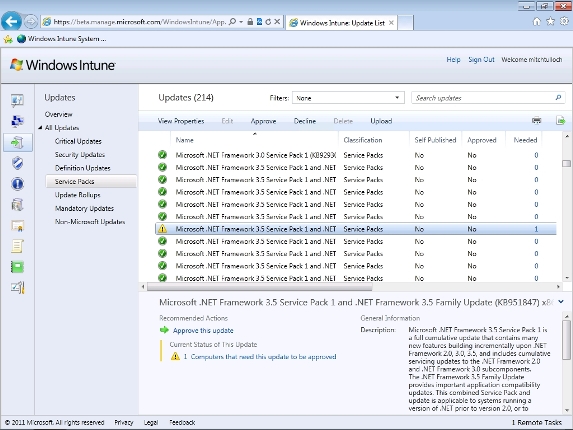Select Non-Microsoft Updates in the tree
The image size is (573, 430).
(x=90, y=222)
